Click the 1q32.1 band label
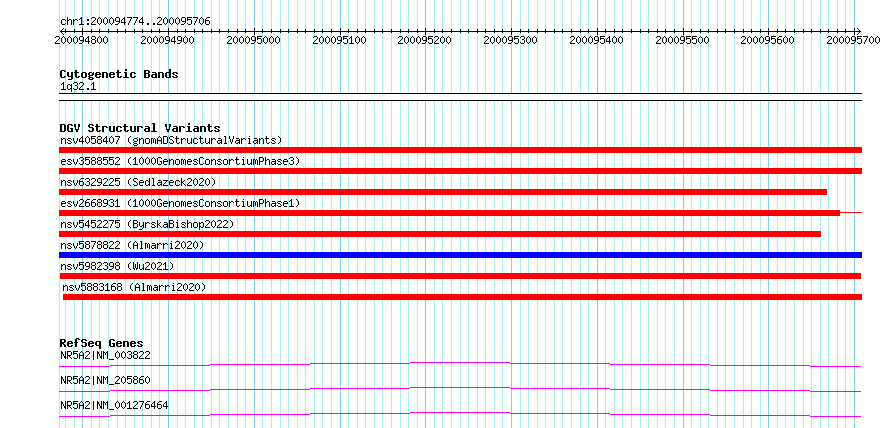Image resolution: width=890 pixels, height=428 pixels. coord(78,87)
